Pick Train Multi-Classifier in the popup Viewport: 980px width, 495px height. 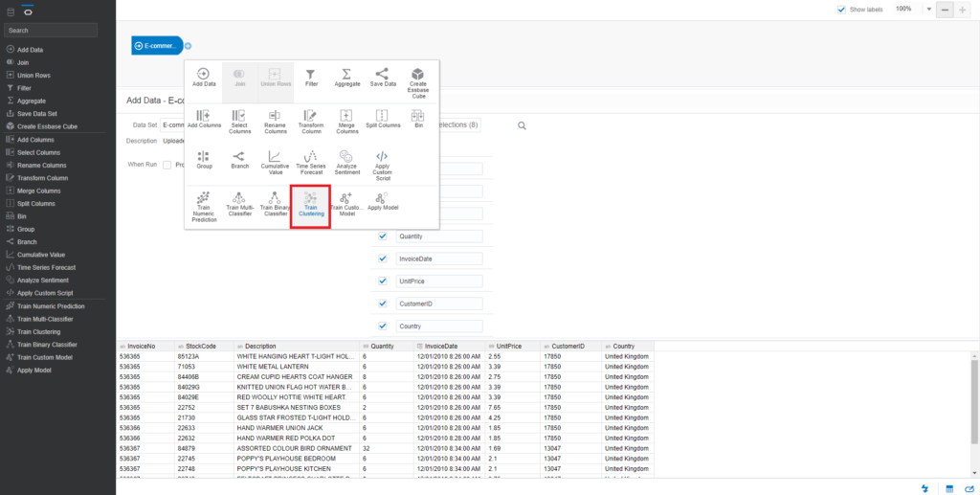click(x=238, y=204)
